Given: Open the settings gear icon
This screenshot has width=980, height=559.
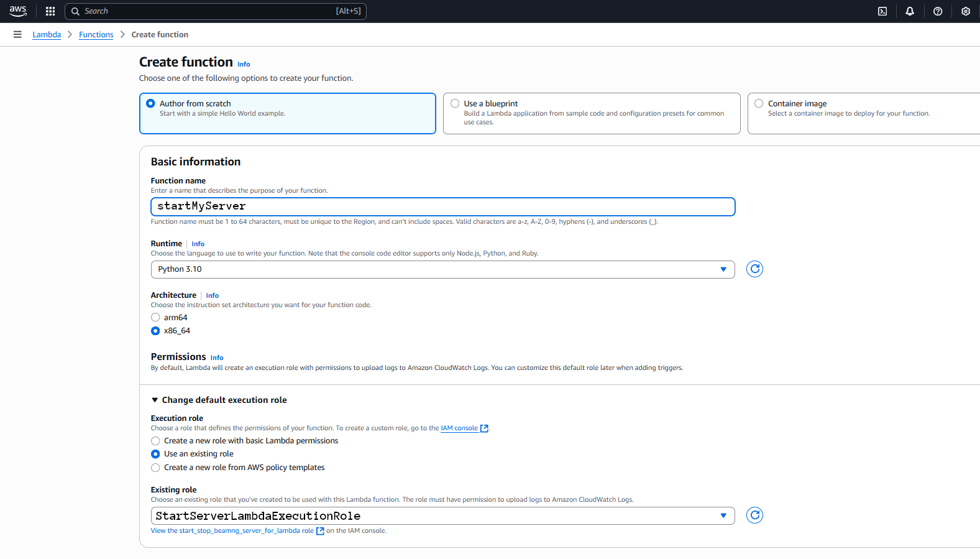Looking at the screenshot, I should coord(966,11).
